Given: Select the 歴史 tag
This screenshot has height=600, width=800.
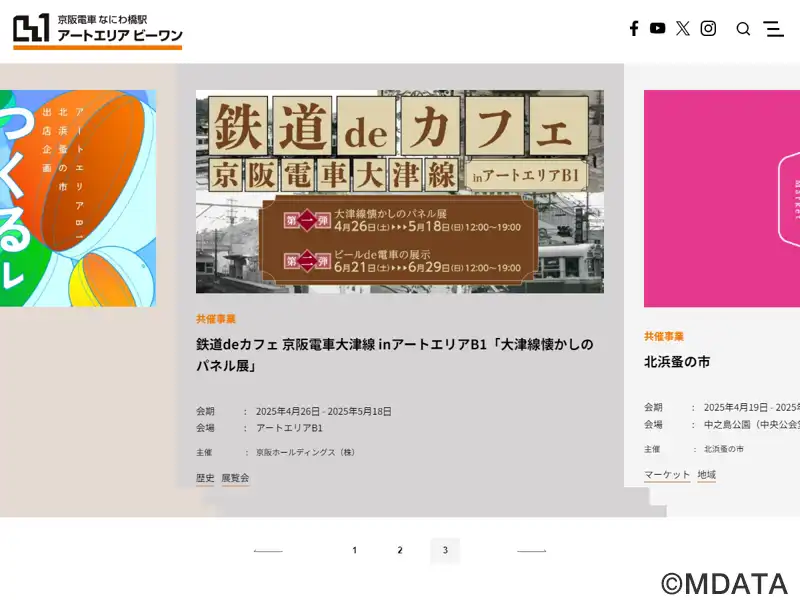Looking at the screenshot, I should 205,479.
